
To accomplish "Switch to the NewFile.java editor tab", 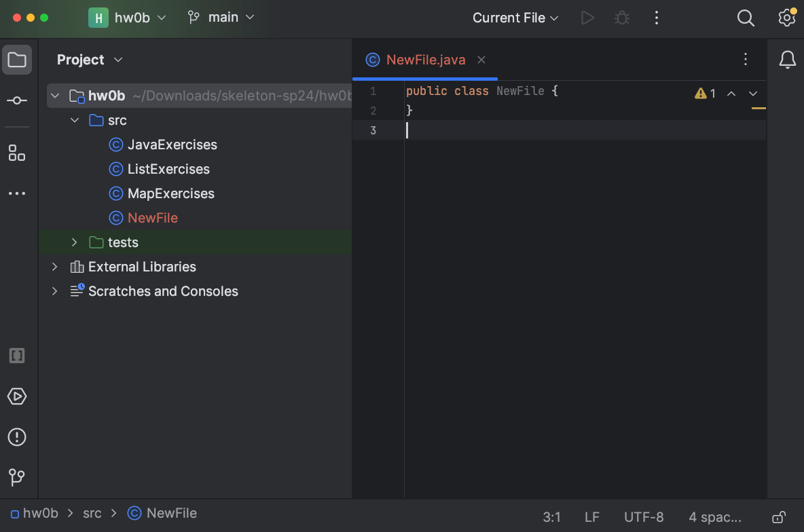I will (424, 60).
